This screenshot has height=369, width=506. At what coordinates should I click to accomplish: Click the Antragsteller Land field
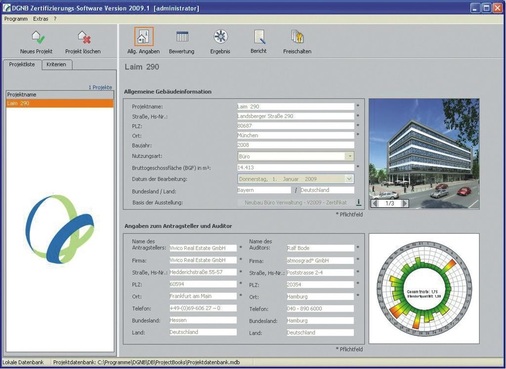(x=203, y=332)
